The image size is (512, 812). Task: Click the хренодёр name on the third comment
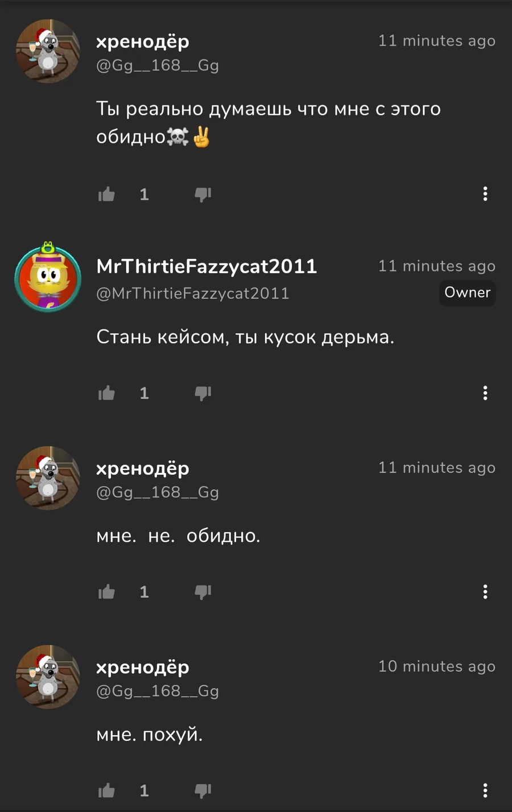[x=143, y=468]
